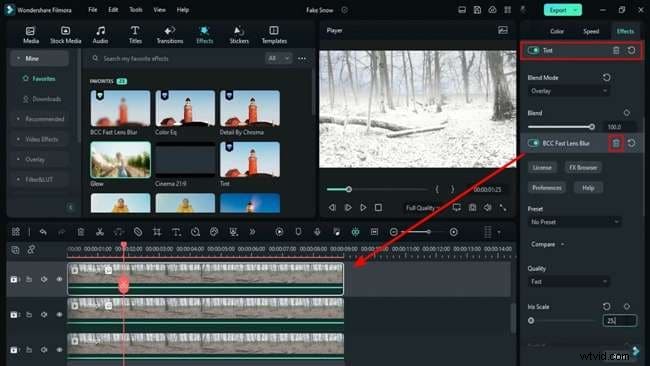Delete the BCC Fast Lens Blur effect
Image resolution: width=650 pixels, height=366 pixels.
[x=616, y=143]
